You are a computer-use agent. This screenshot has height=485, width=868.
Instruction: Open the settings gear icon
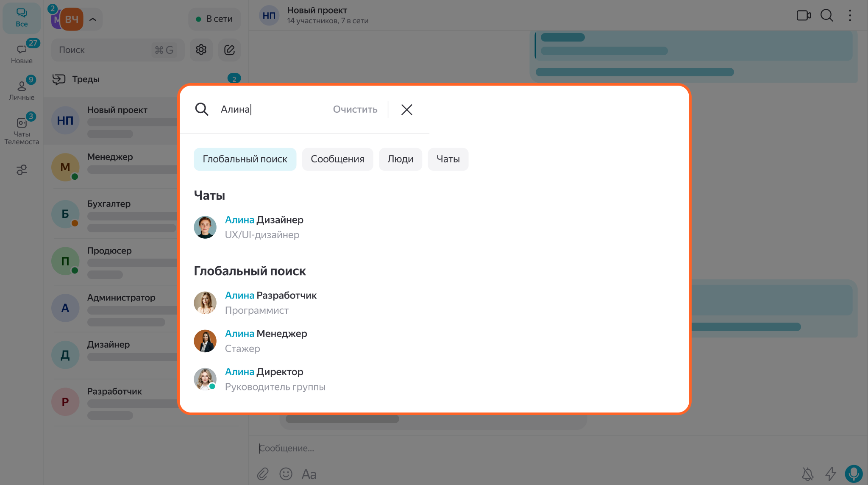[x=201, y=50]
